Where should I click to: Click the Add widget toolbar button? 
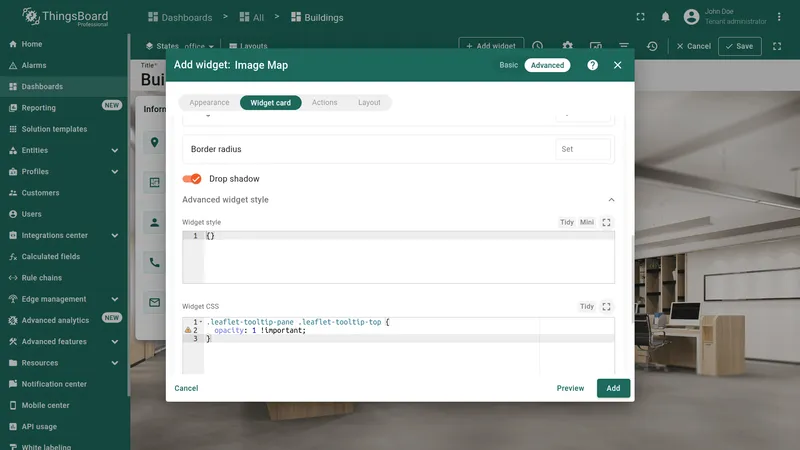[x=491, y=46]
